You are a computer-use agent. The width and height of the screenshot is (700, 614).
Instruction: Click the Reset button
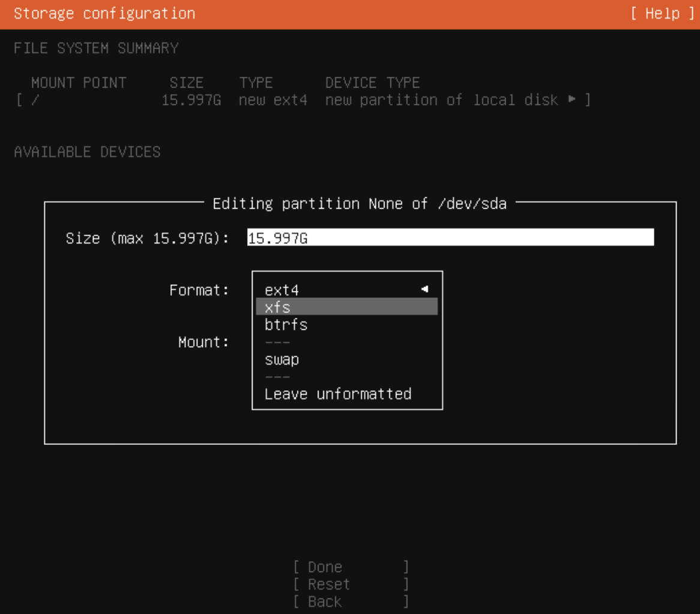(x=351, y=584)
